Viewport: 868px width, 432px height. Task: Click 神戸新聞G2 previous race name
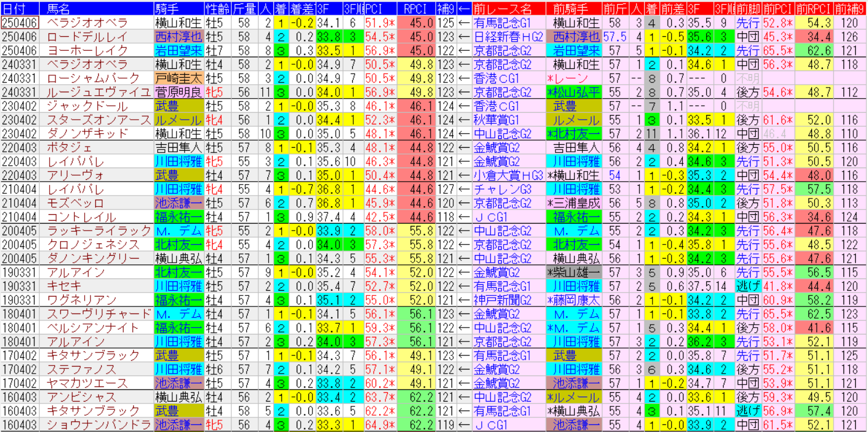[502, 300]
